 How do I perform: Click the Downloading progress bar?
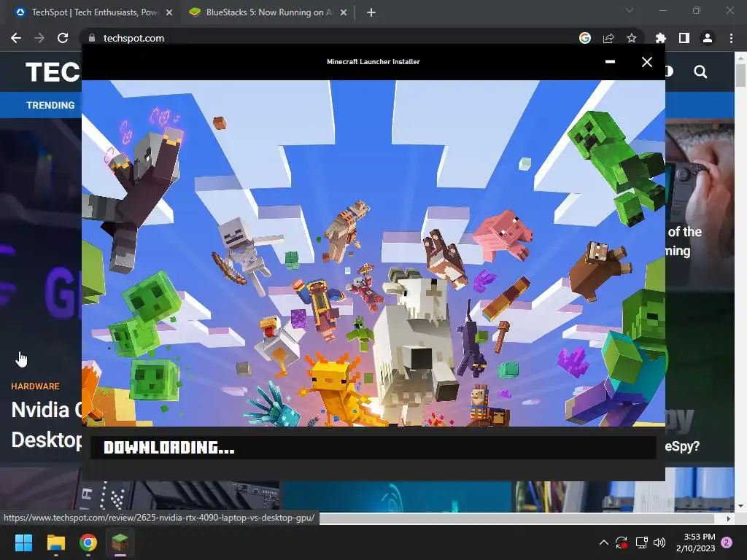[373, 448]
